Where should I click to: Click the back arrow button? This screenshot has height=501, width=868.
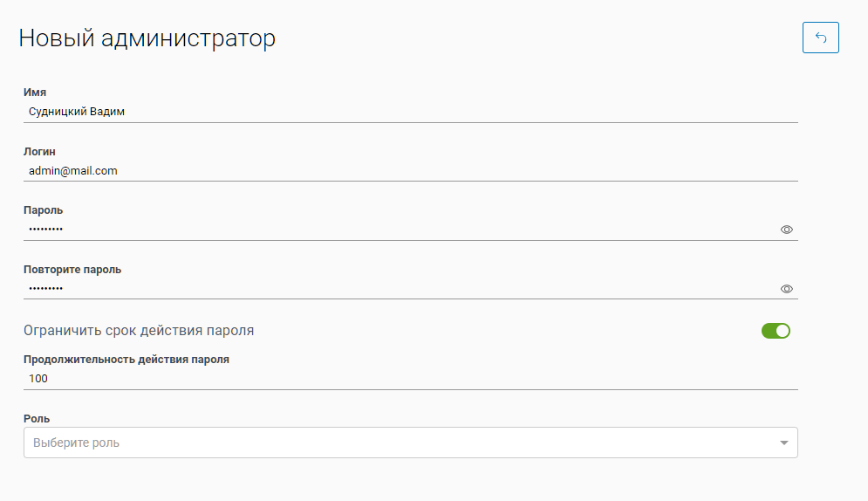[x=820, y=38]
